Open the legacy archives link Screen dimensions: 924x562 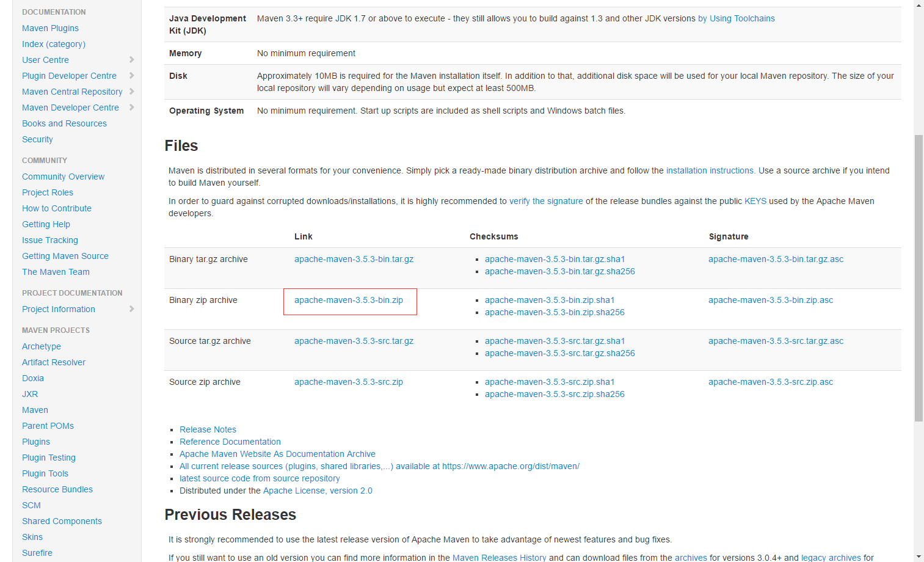coord(831,558)
